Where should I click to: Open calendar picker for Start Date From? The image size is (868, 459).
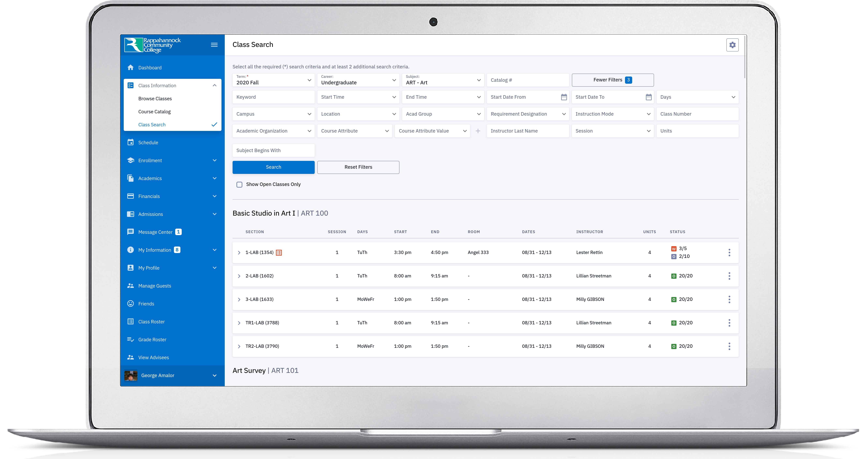(x=564, y=97)
